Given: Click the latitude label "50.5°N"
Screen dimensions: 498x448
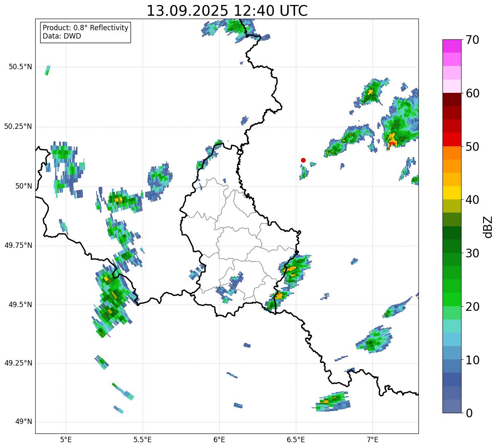Looking at the screenshot, I should coord(20,67).
